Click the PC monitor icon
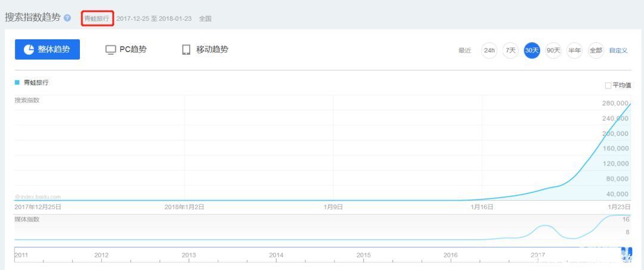The height and width of the screenshot is (270, 644). (110, 50)
